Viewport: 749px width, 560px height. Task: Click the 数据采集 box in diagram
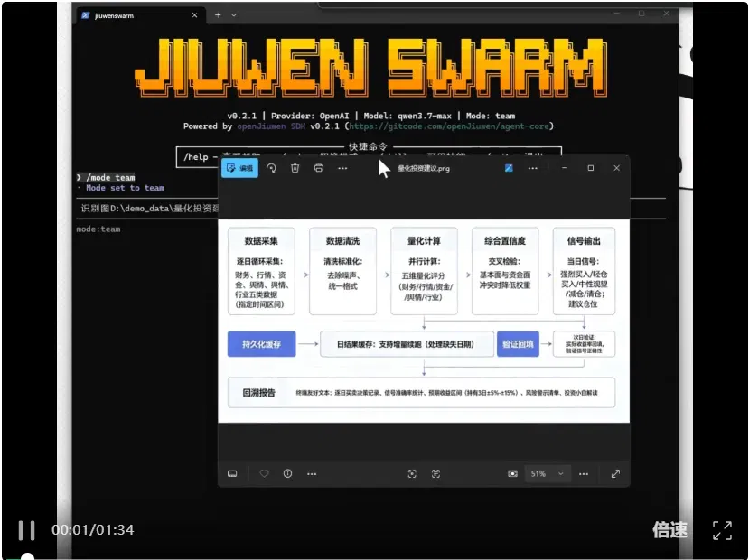[261, 271]
